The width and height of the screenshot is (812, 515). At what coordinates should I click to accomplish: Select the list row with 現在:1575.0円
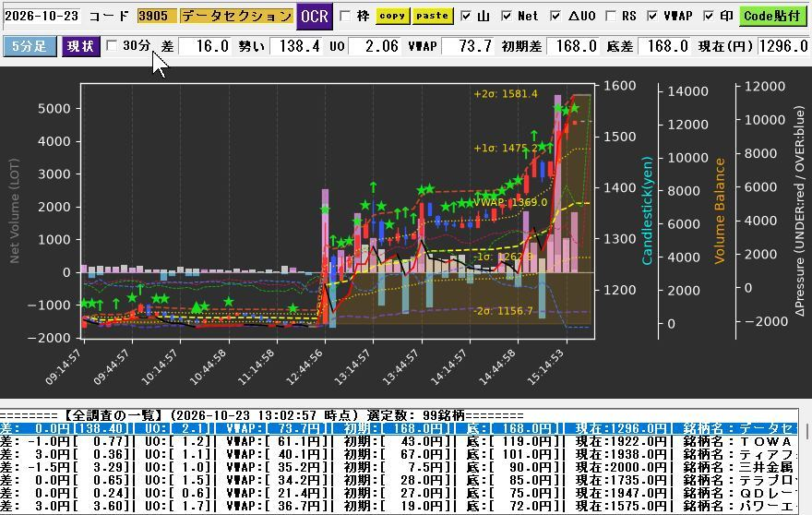[x=399, y=506]
